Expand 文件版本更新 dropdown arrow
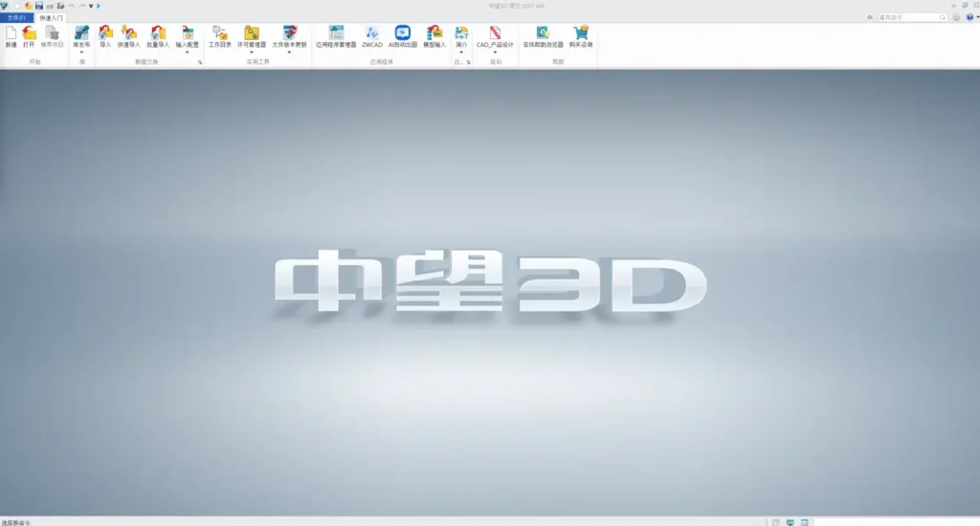The image size is (980, 526). [x=289, y=53]
